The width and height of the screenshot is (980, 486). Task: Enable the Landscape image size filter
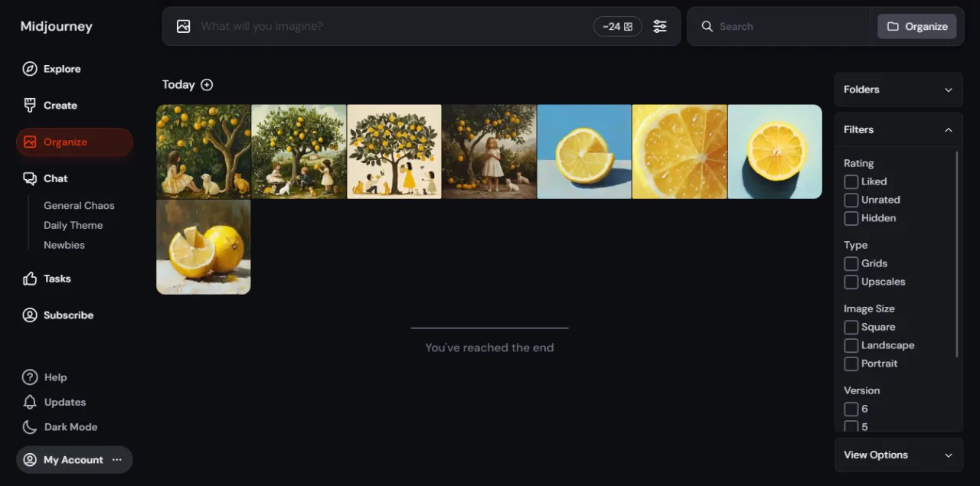point(851,345)
